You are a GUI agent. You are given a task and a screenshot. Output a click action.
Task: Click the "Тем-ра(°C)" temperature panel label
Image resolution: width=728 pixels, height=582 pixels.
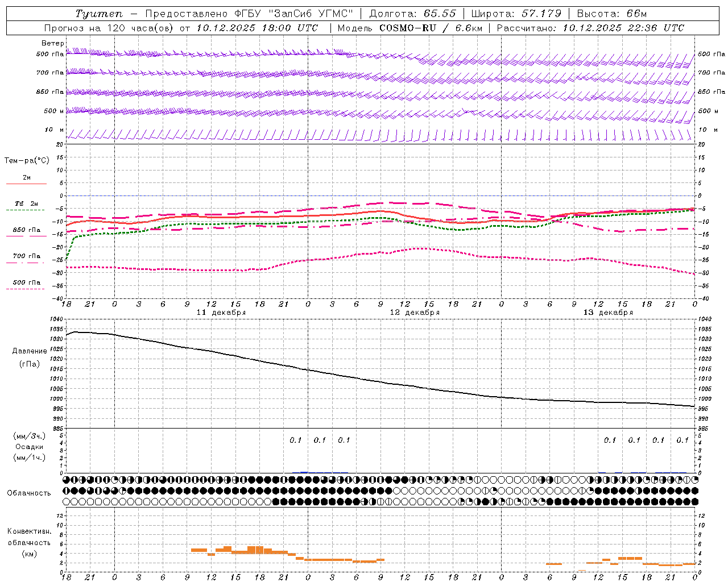(x=27, y=161)
